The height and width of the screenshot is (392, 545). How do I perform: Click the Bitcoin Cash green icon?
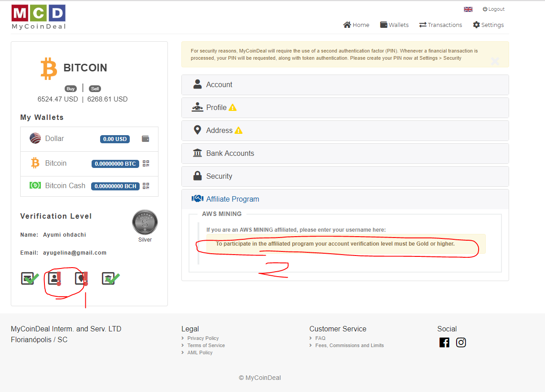(x=35, y=185)
